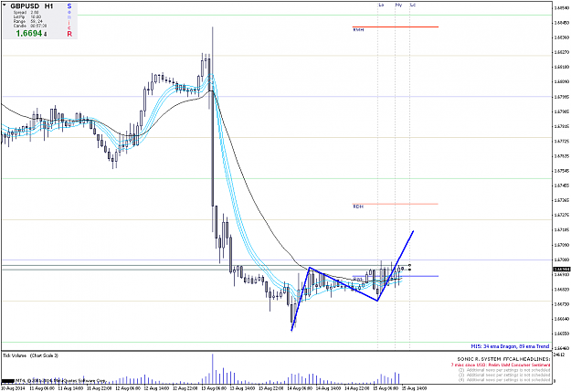Screen dimensions: 571x392
Task: Click the small triangle beside GBPUSD
Action: (5, 5)
